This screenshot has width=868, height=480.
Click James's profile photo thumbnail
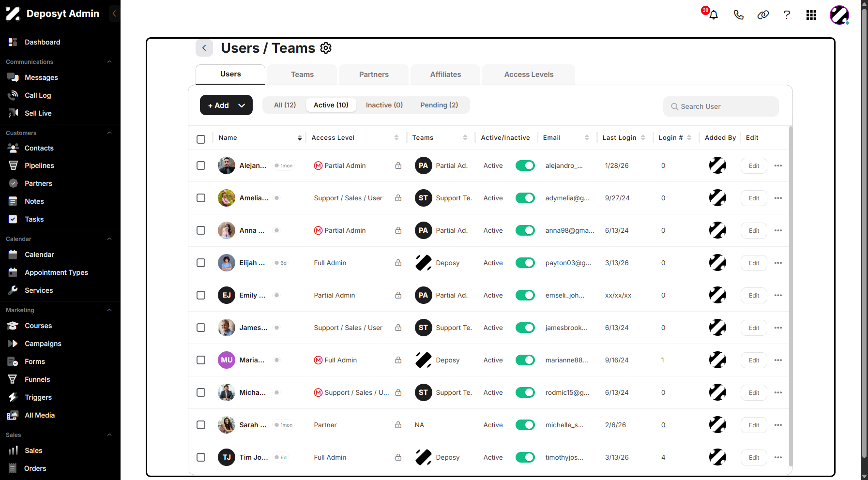(227, 328)
